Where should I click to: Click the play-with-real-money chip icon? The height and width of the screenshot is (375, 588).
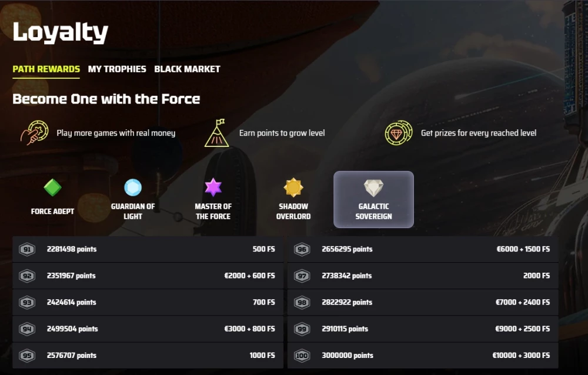pyautogui.click(x=35, y=133)
